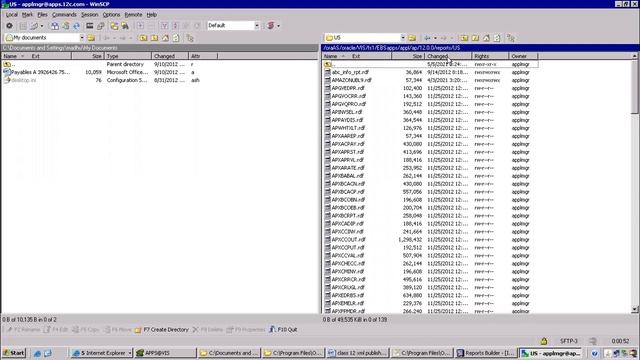Open the Remote menu
This screenshot has height=360, width=640.
pos(133,15)
